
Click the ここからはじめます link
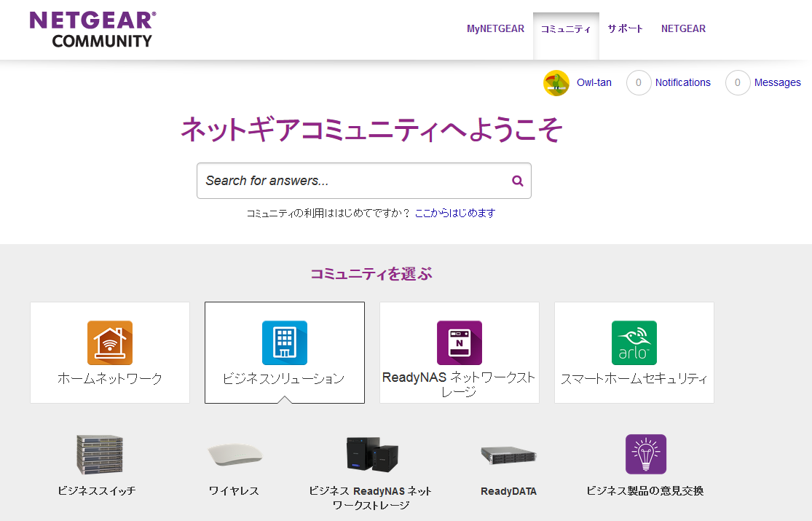[x=455, y=213]
